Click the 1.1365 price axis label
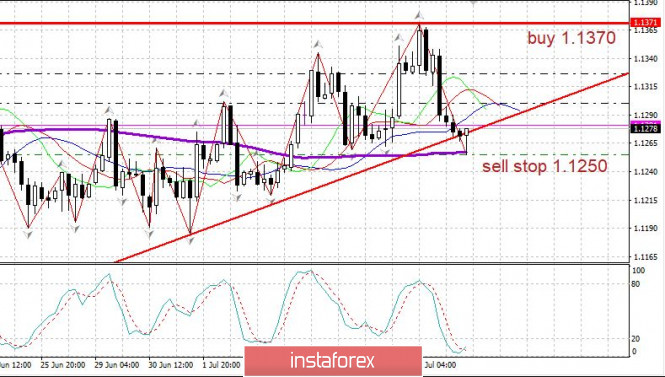Screen dimensions: 665x377 pyautogui.click(x=645, y=31)
